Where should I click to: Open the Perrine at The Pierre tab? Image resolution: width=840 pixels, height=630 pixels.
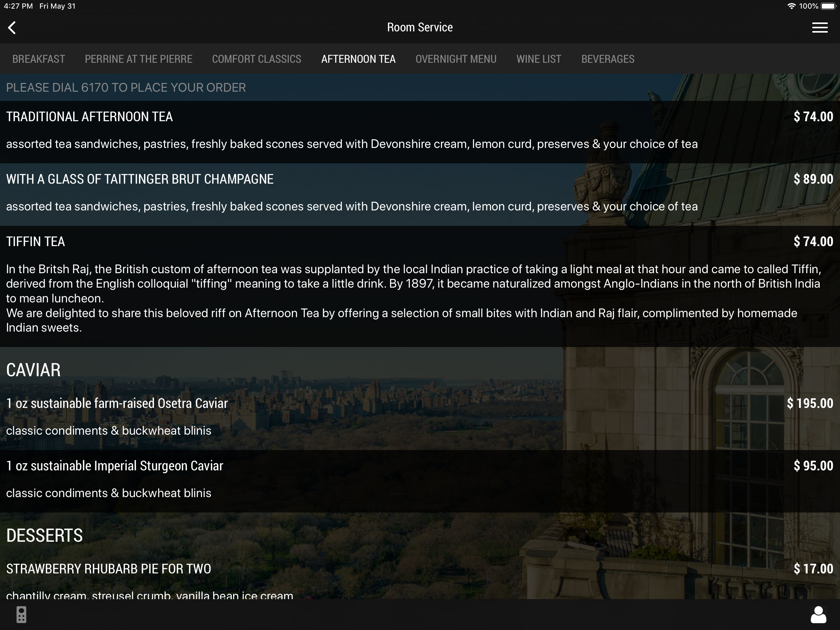coord(139,59)
